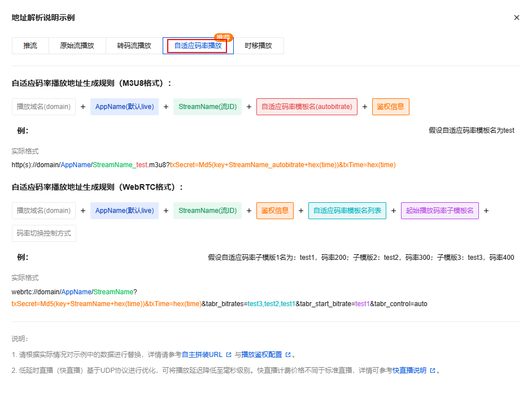Click the WebRTC格式 rule heading
Screen dimensions: 532x405
(98, 187)
